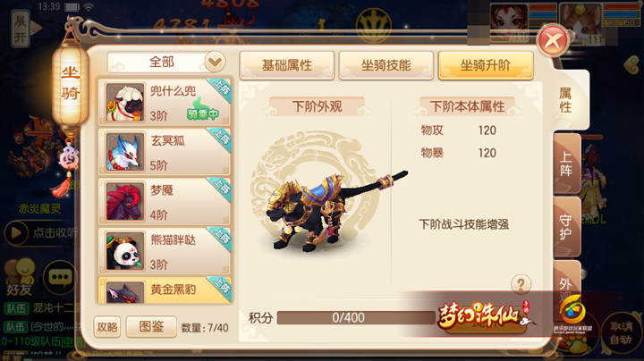Tap the red-haired character avatar at top
Image resolution: width=644 pixels, height=361 pixels.
(x=509, y=22)
